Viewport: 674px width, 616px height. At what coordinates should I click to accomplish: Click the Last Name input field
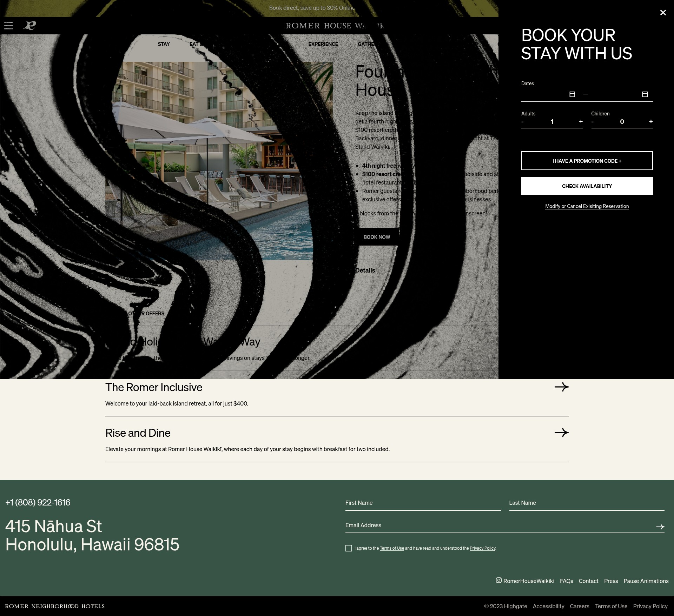pos(587,503)
